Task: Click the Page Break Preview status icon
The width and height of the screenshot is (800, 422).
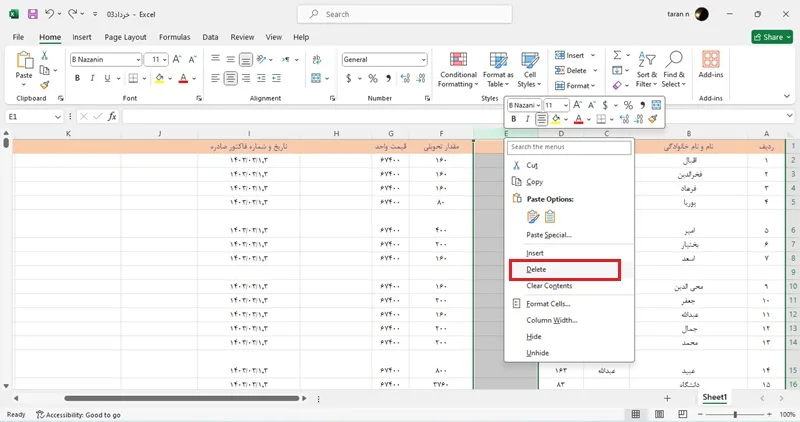Action: 683,414
